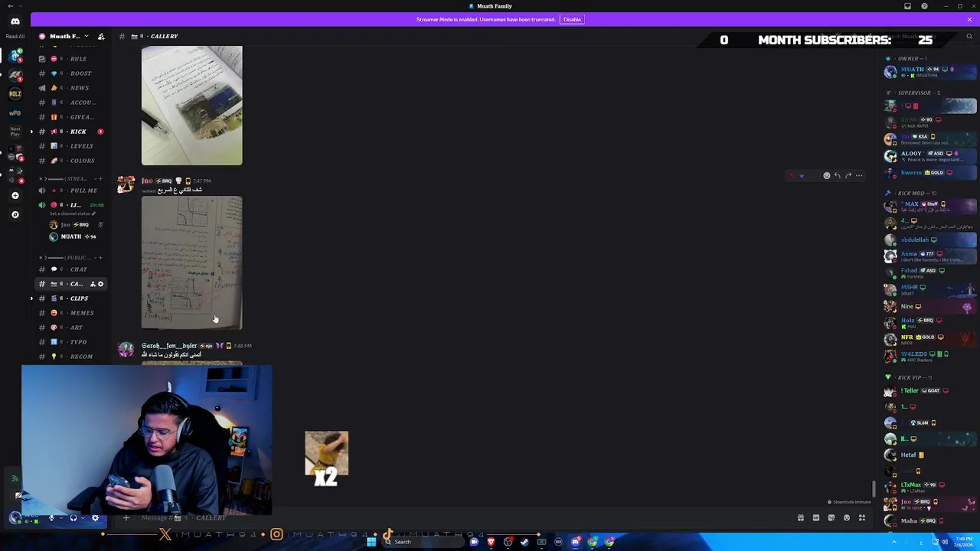Mute microphone in user panel
The height and width of the screenshot is (551, 980).
click(51, 518)
